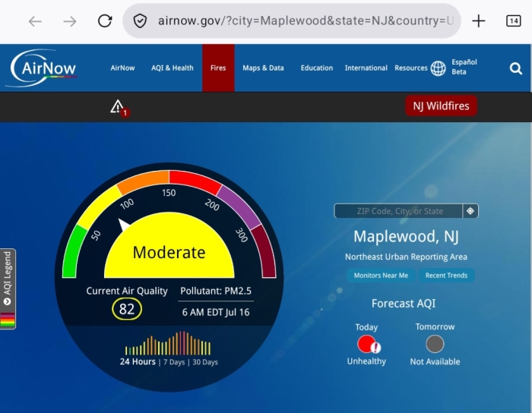Viewport: 532px width, 413px height.
Task: Click today's Unhealthy forecast circle
Action: tap(368, 344)
